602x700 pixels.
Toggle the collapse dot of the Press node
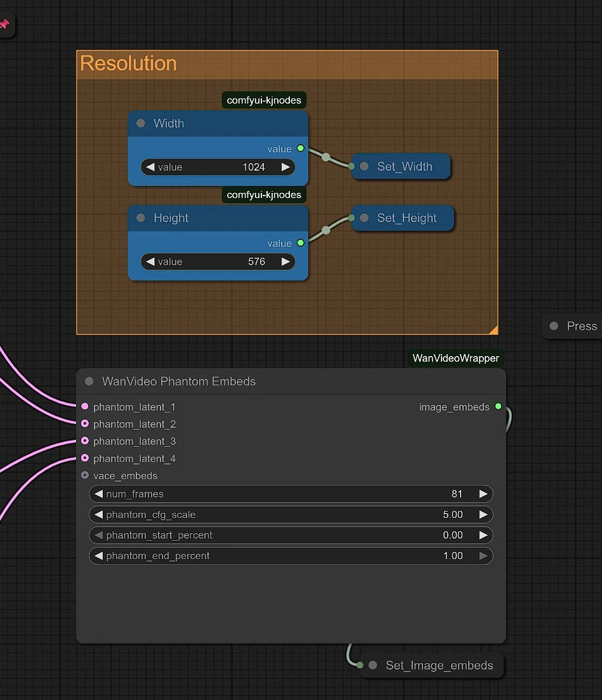(554, 326)
